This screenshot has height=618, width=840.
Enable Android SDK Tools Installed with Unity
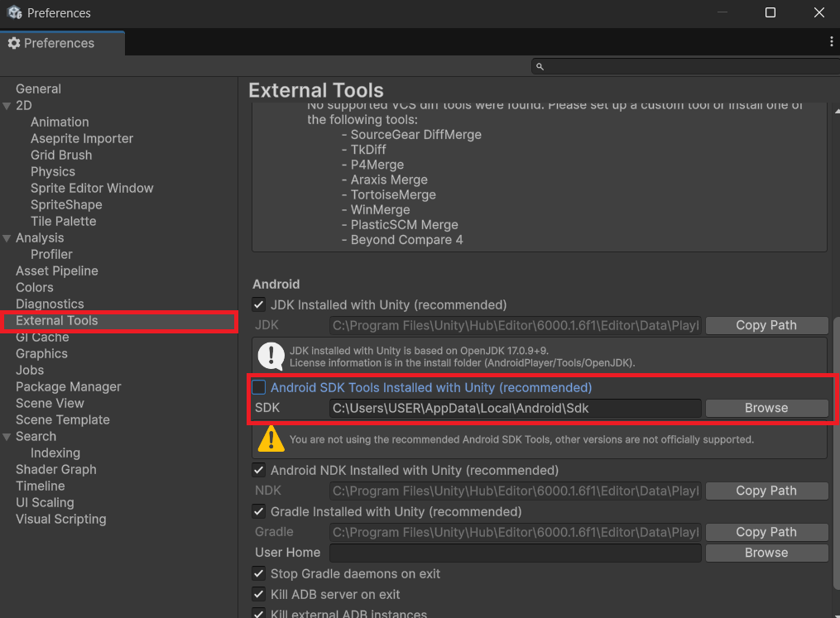[x=259, y=387]
